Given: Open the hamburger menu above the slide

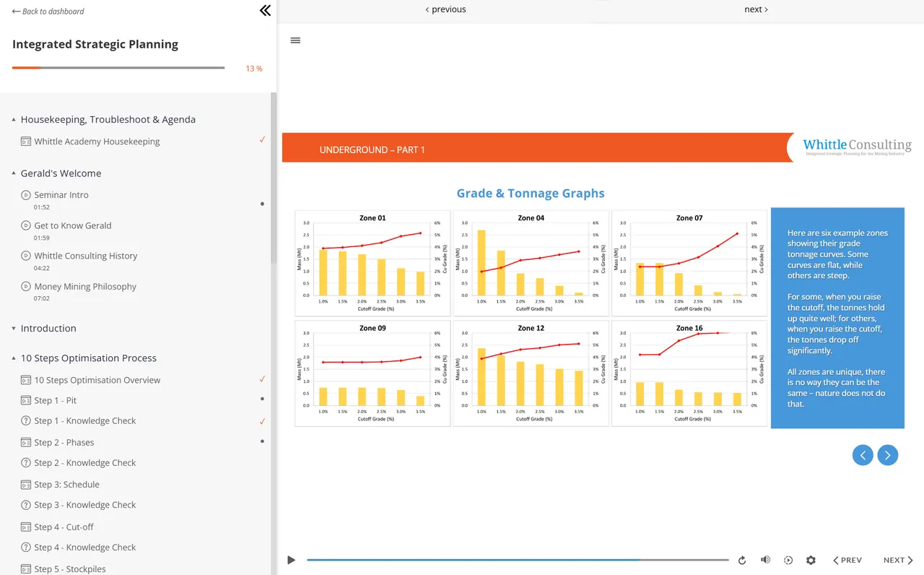Looking at the screenshot, I should coord(295,40).
